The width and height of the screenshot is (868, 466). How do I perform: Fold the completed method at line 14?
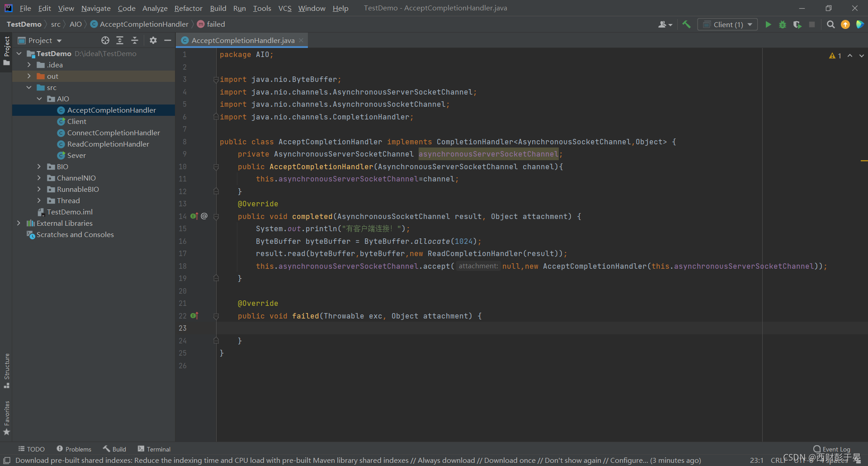216,217
